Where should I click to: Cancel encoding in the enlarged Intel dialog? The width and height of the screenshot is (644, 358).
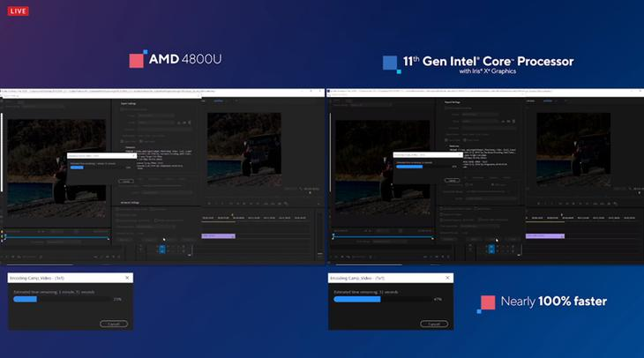434,324
